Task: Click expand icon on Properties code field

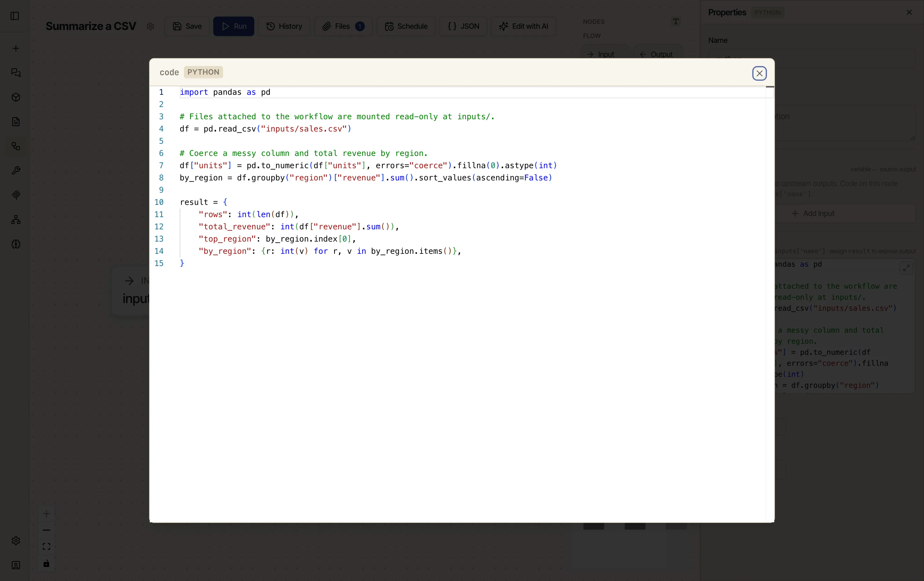Action: click(x=906, y=268)
